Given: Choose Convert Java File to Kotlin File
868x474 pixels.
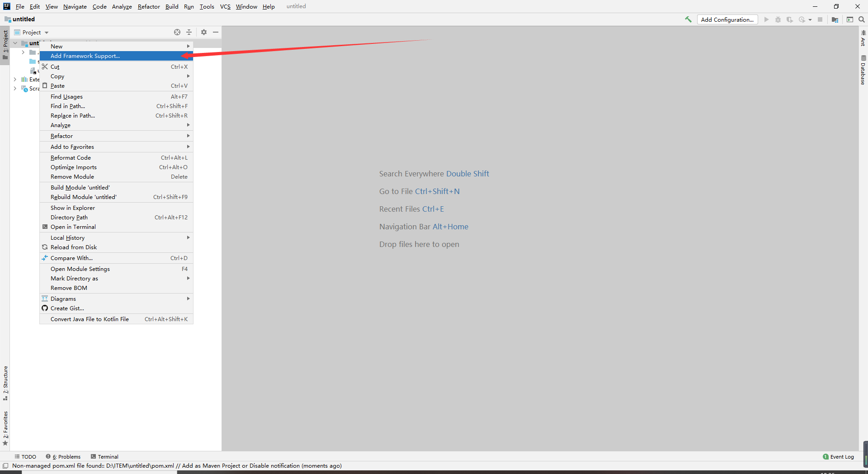Looking at the screenshot, I should coord(116,319).
